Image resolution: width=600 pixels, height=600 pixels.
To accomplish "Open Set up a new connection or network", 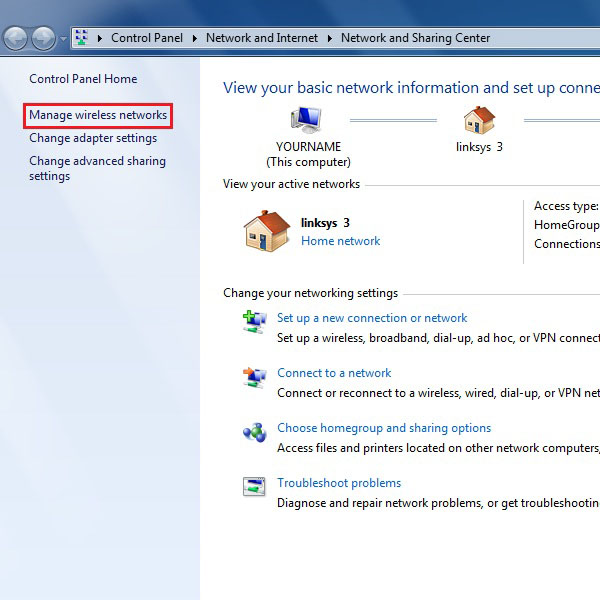I will (372, 318).
